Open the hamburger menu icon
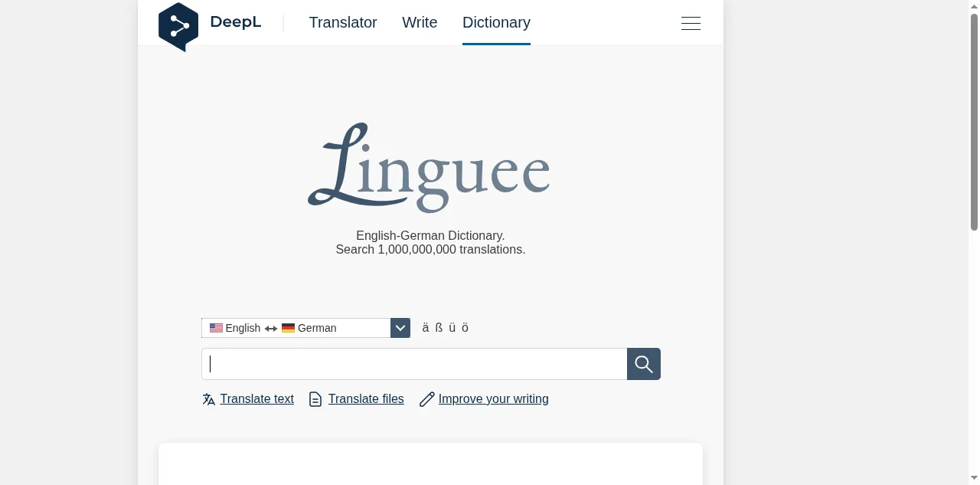 pyautogui.click(x=691, y=23)
